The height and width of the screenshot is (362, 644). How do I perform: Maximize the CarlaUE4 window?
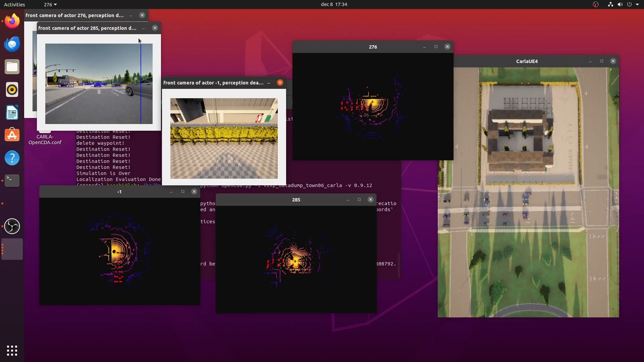602,61
